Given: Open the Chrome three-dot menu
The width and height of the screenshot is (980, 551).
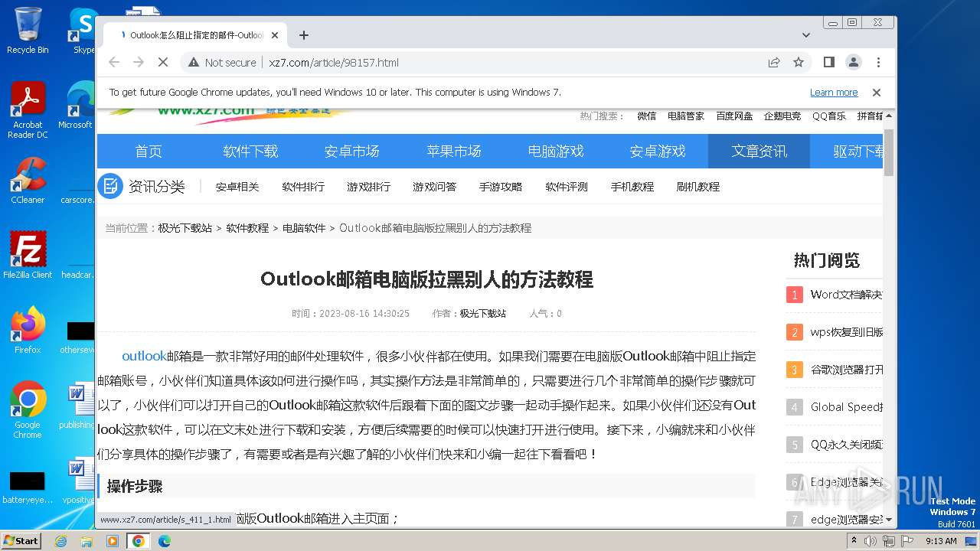Looking at the screenshot, I should (878, 62).
